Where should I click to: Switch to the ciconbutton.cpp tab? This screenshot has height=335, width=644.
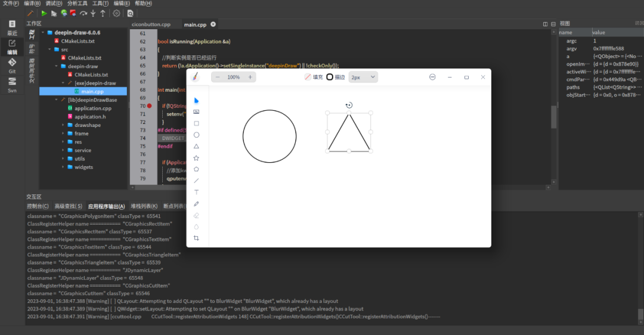pos(151,24)
